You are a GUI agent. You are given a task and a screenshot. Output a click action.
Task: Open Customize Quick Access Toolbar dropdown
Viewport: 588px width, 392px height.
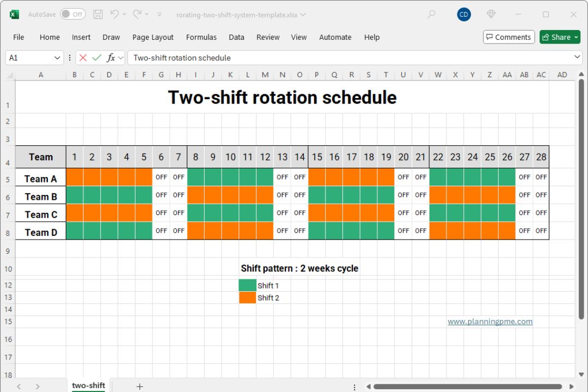coord(160,15)
